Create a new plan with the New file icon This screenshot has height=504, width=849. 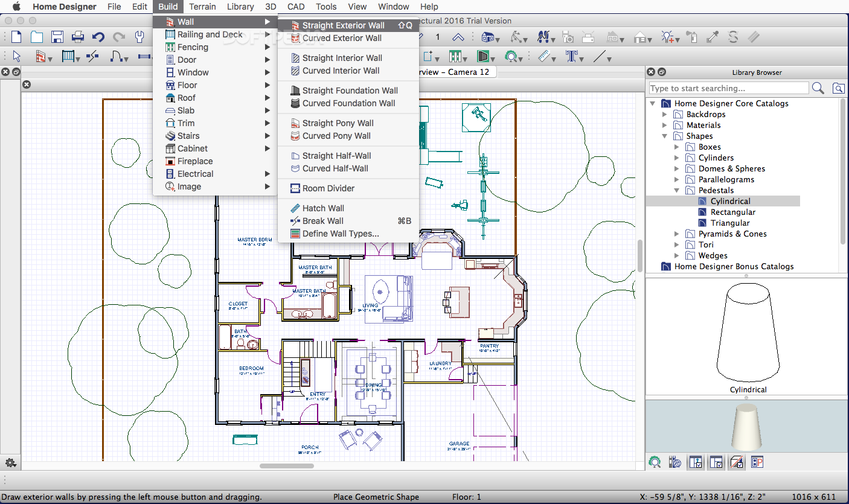pos(16,37)
